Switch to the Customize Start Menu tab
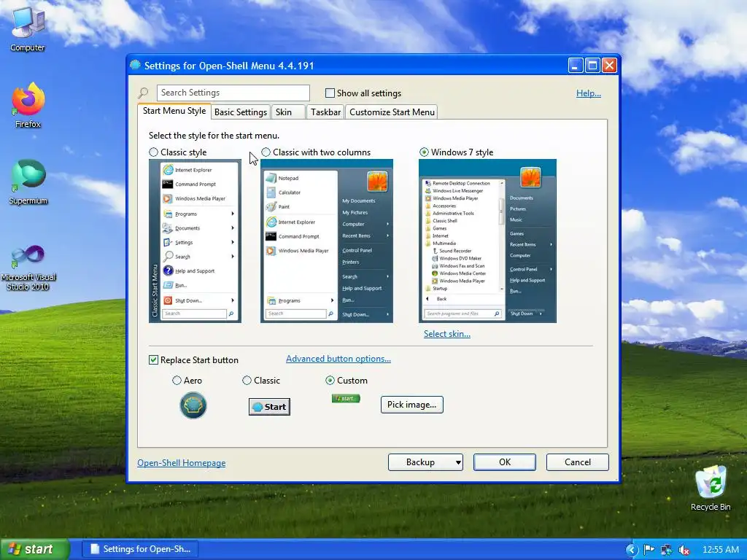 pyautogui.click(x=392, y=112)
